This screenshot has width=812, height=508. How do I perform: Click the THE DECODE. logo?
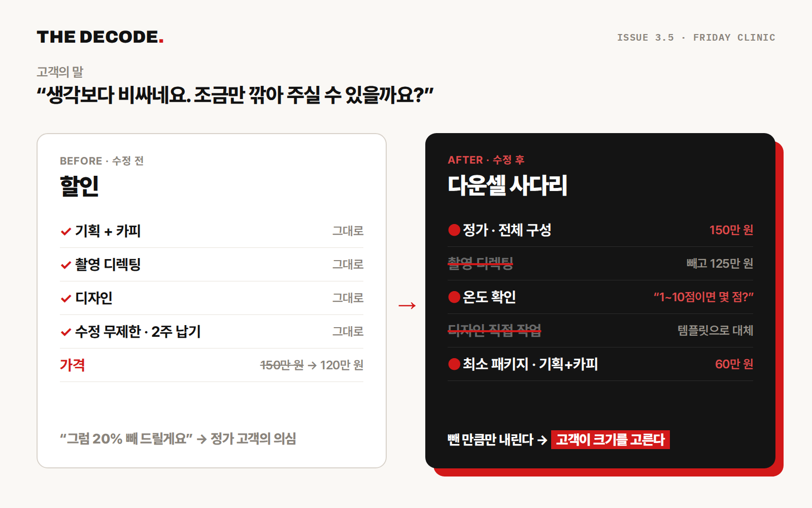coord(100,37)
